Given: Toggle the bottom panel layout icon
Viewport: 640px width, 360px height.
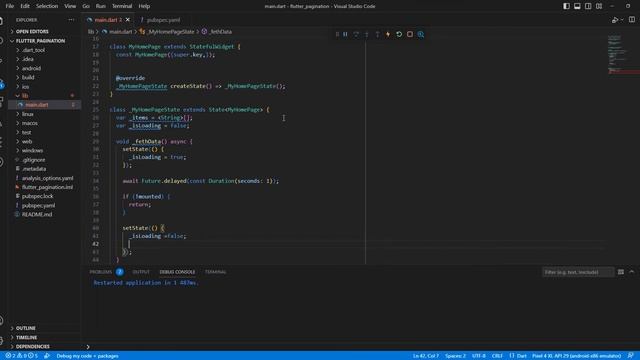Looking at the screenshot, I should point(577,6).
